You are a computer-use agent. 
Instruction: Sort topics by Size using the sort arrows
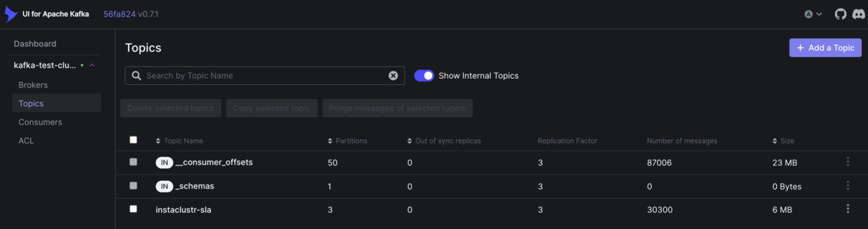click(774, 141)
